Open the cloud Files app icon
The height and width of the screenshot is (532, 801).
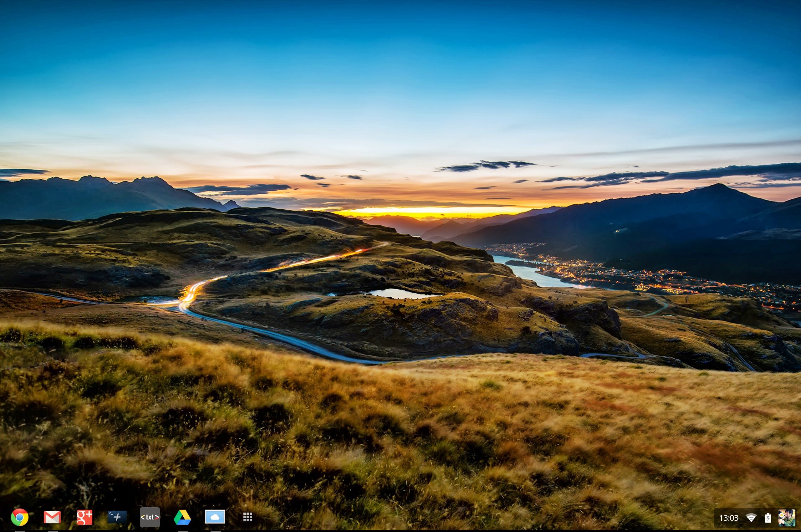(x=215, y=517)
